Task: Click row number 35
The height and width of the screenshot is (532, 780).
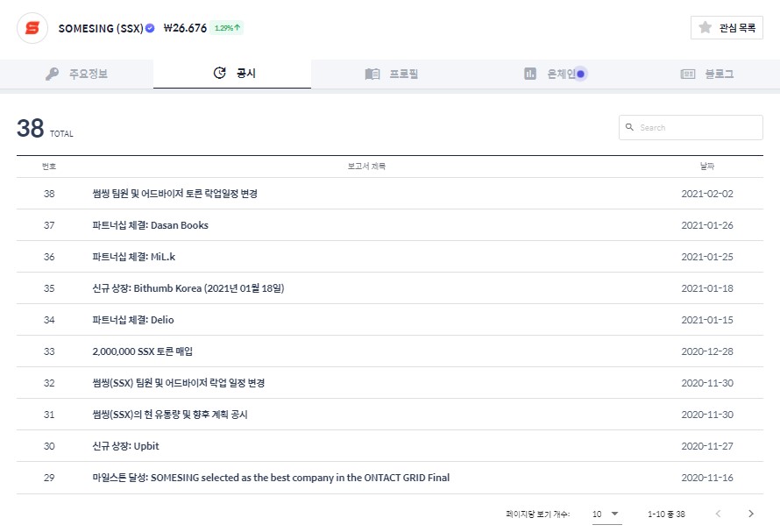Action: tap(49, 288)
